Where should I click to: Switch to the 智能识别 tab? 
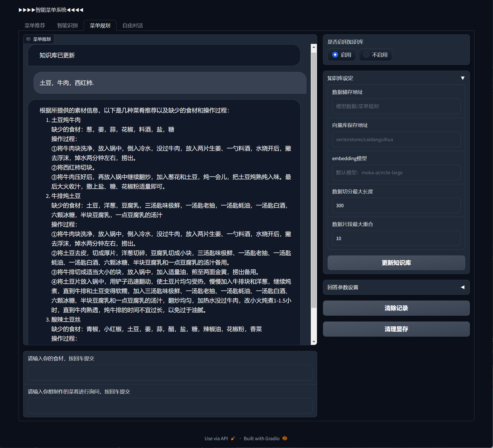tap(67, 25)
